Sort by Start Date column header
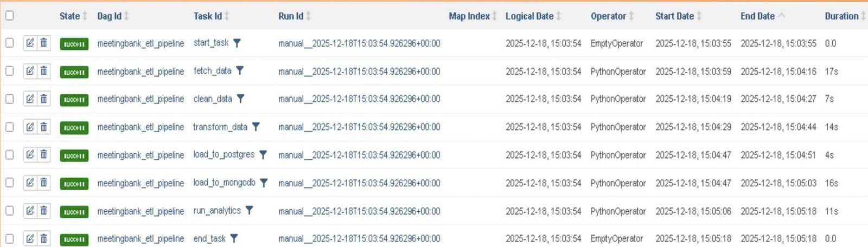This screenshot has width=868, height=247. 674,16
